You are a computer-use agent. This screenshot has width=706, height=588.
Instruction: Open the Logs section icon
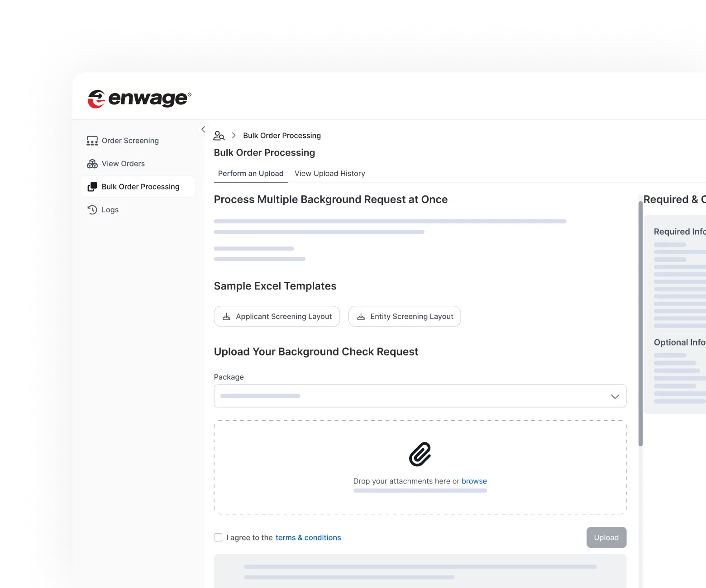(92, 209)
